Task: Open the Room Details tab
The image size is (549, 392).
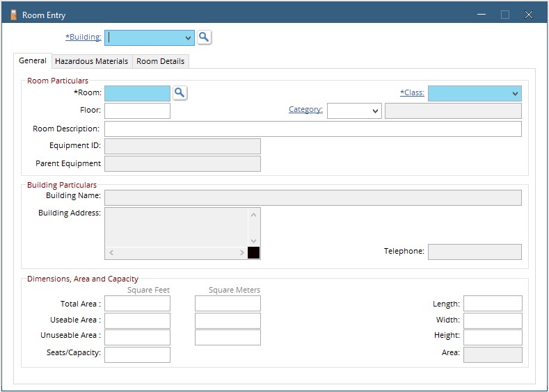Action: tap(160, 61)
